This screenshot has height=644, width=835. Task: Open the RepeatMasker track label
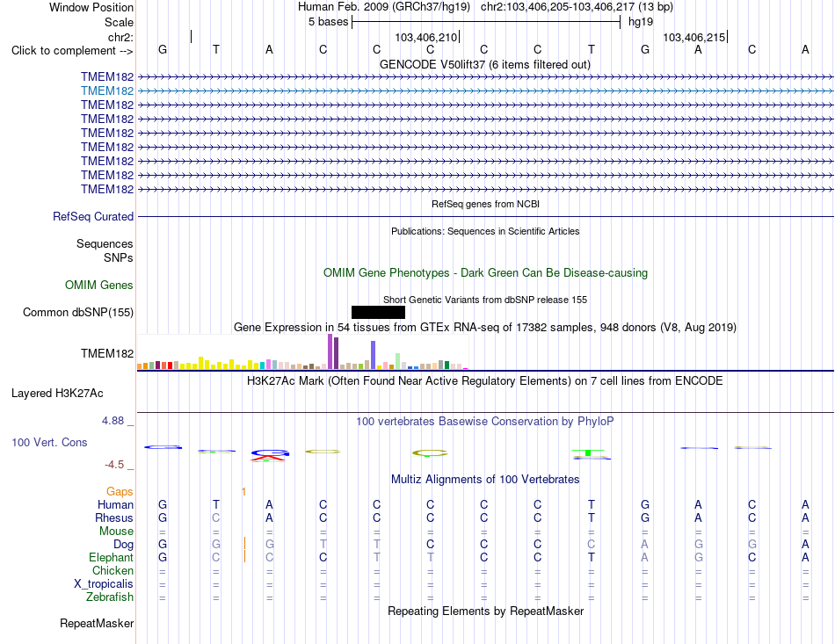click(x=97, y=623)
